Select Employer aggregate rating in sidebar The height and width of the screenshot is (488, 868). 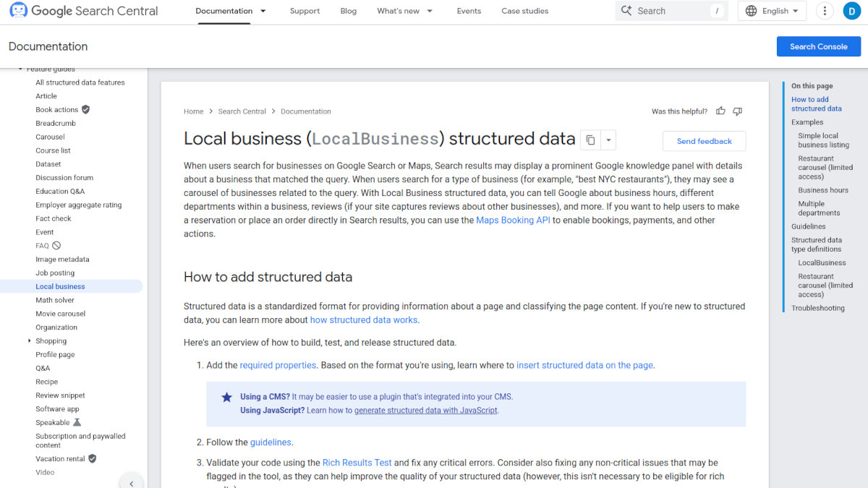[79, 205]
